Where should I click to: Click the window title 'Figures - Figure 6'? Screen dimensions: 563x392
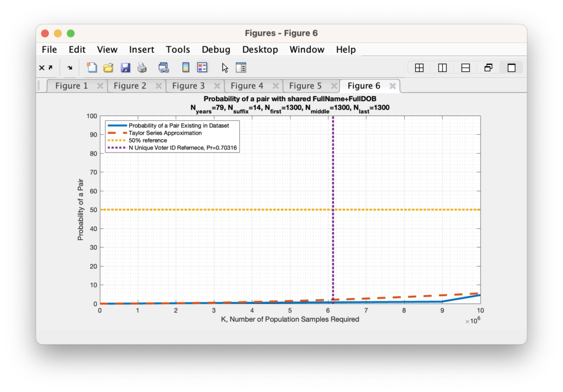click(x=281, y=33)
